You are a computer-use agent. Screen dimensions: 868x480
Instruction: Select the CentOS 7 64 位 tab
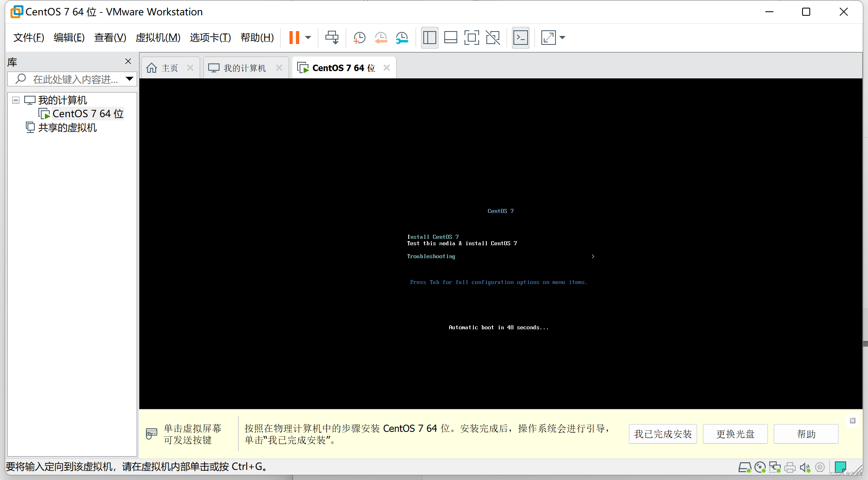click(344, 68)
